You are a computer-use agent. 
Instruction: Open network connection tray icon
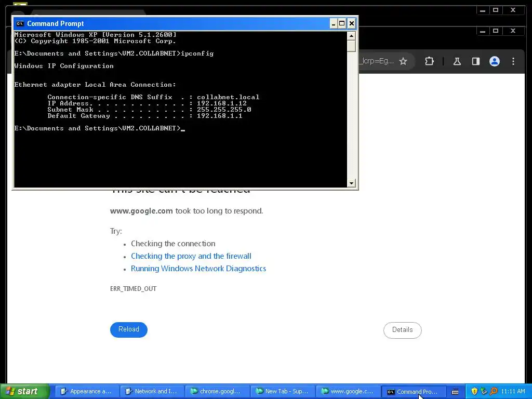click(484, 392)
